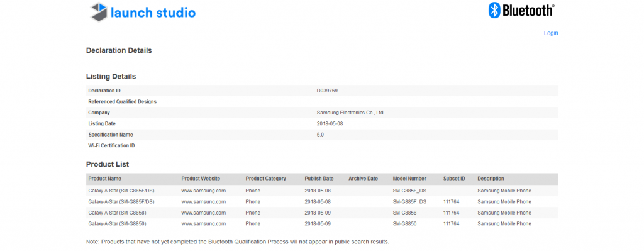644x251 pixels.
Task: Click the Declaration ID label
Action: click(x=104, y=91)
